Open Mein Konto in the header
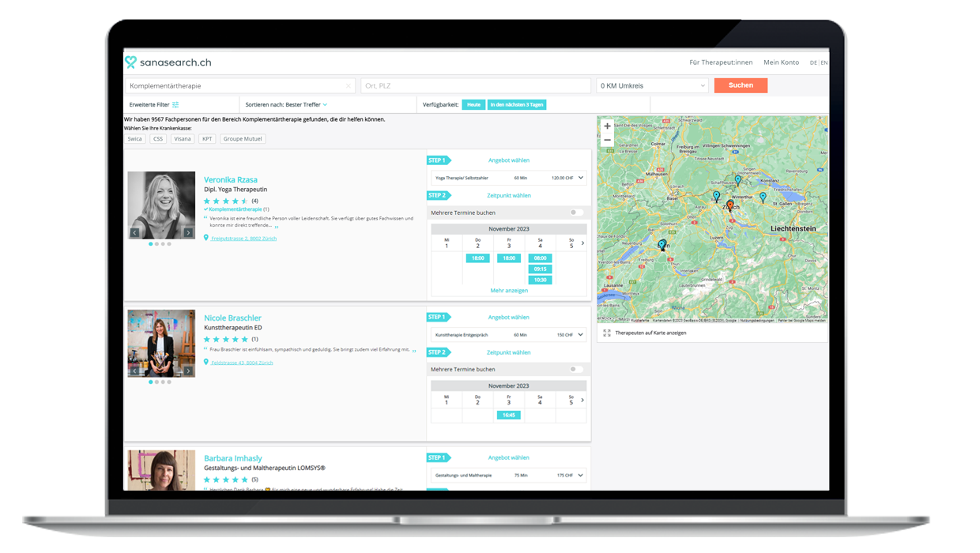Screen dimensions: 980x553 (781, 62)
